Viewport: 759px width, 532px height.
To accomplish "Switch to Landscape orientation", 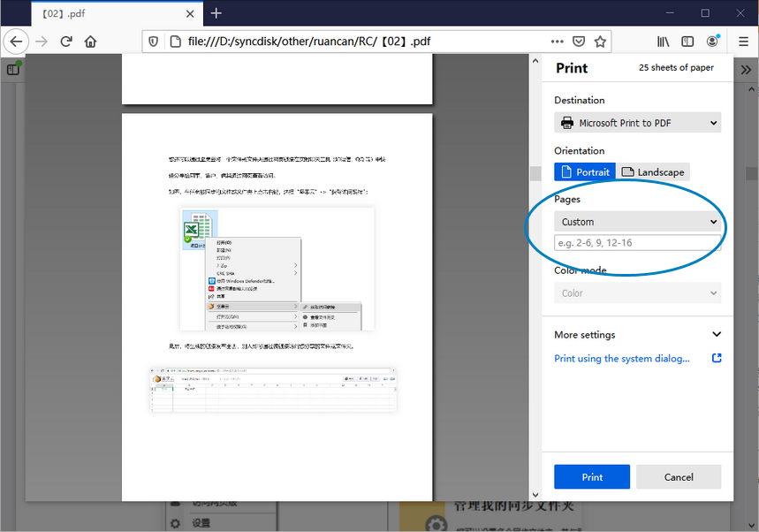I will (653, 172).
